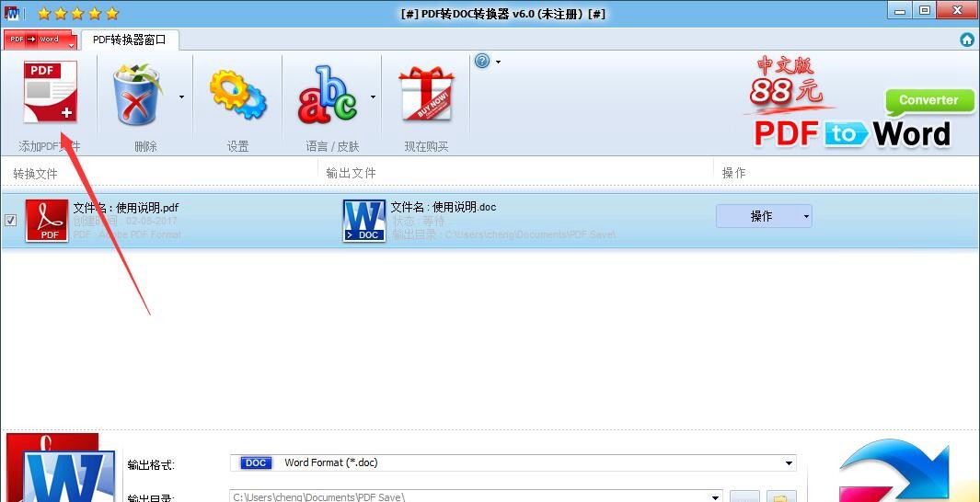Click the 输出格式 label
This screenshot has height=502, width=980.
pyautogui.click(x=151, y=465)
